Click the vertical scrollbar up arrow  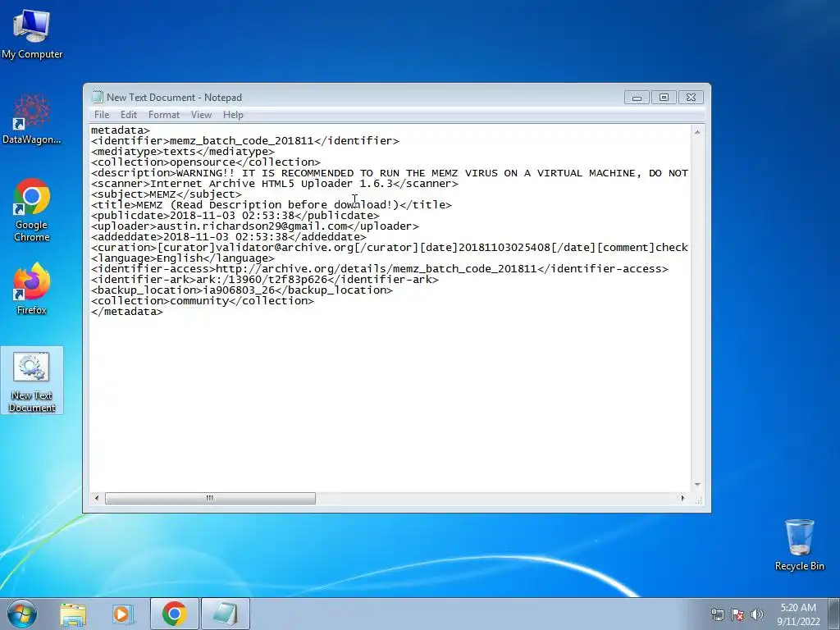tap(697, 132)
